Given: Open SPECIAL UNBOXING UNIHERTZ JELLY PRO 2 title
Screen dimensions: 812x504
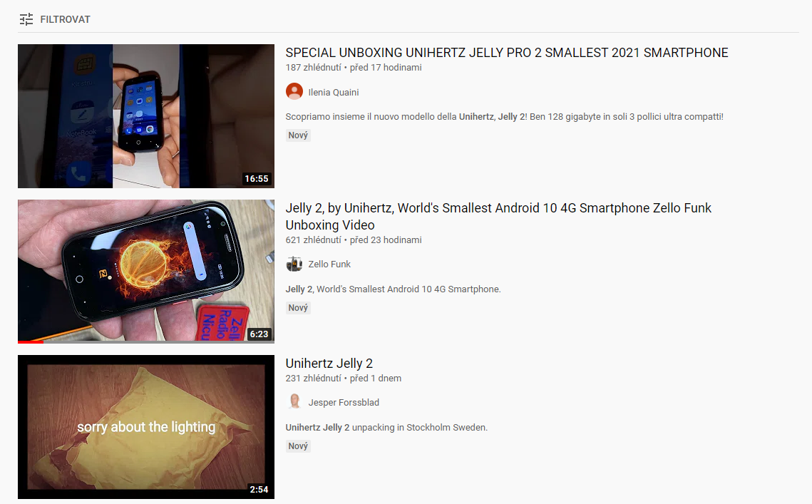Looking at the screenshot, I should click(x=506, y=53).
